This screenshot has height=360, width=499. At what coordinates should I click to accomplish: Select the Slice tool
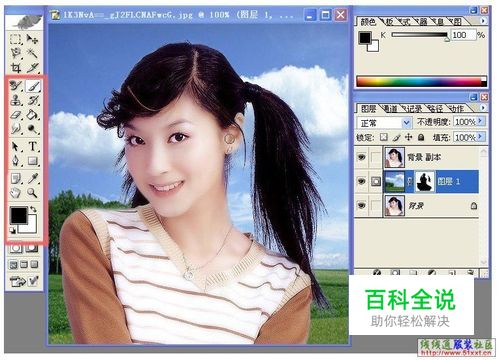tap(32, 67)
